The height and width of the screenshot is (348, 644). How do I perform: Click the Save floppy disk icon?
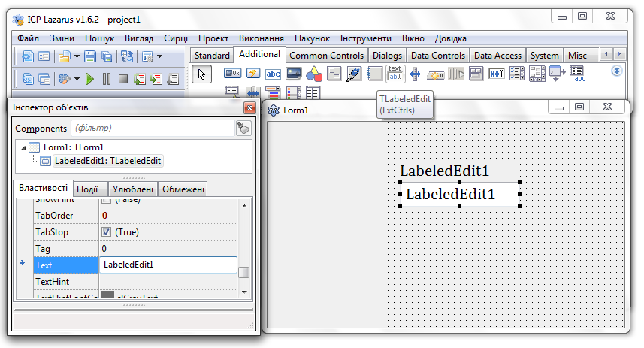coord(90,56)
